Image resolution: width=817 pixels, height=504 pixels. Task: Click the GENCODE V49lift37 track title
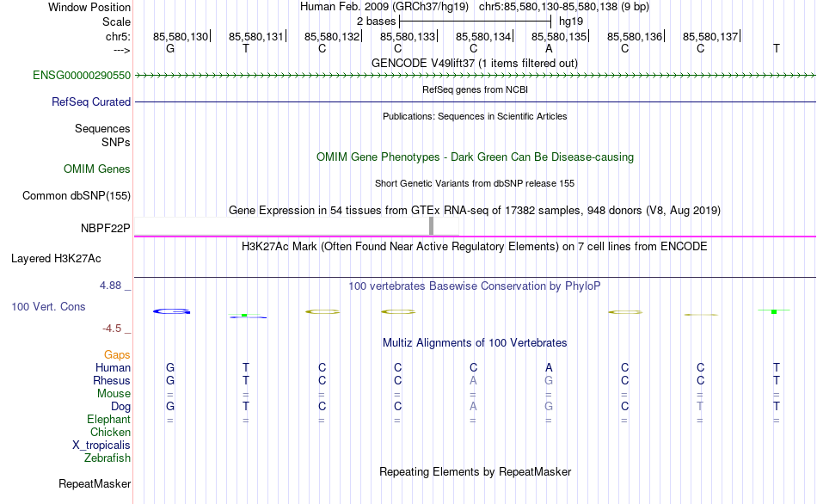[x=475, y=64]
